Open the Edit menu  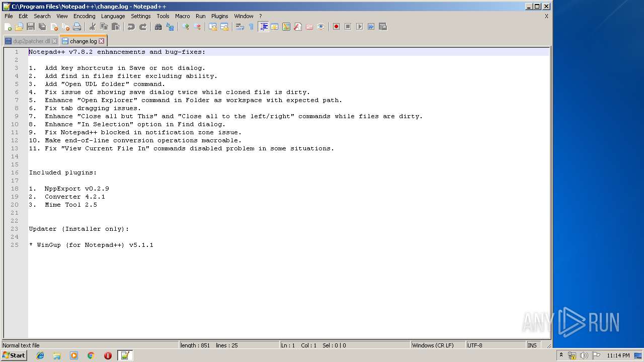click(23, 16)
